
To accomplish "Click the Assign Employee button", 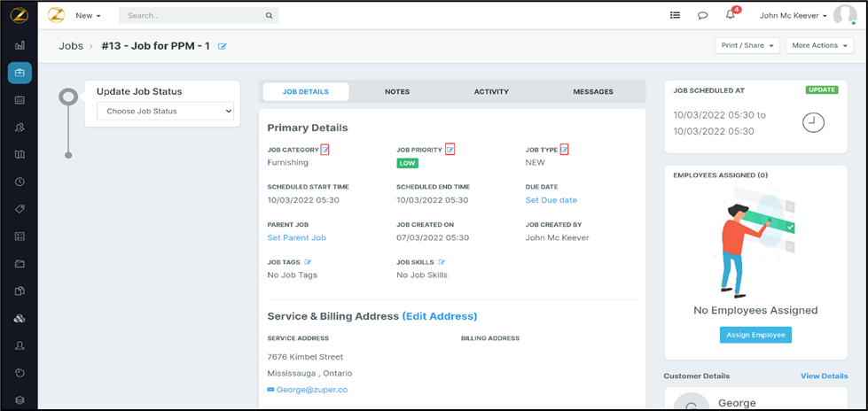I will click(755, 335).
